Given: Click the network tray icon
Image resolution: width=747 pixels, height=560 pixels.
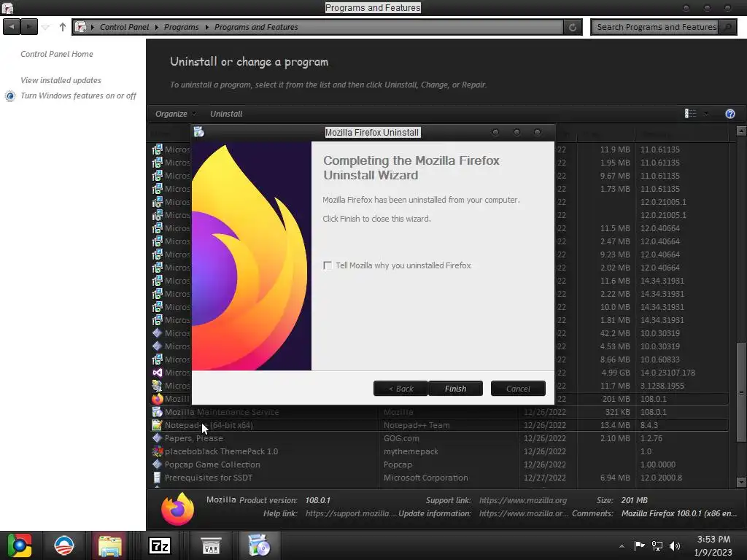Looking at the screenshot, I should click(x=657, y=545).
